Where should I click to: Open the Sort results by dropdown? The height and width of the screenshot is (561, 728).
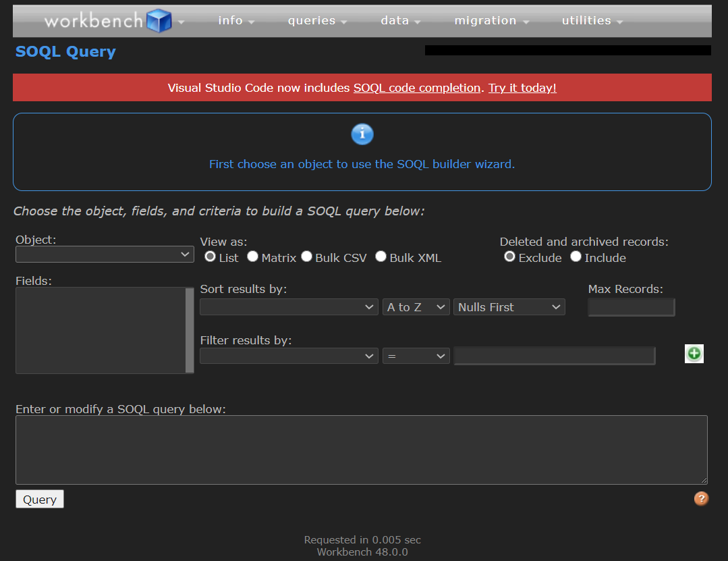coord(288,306)
